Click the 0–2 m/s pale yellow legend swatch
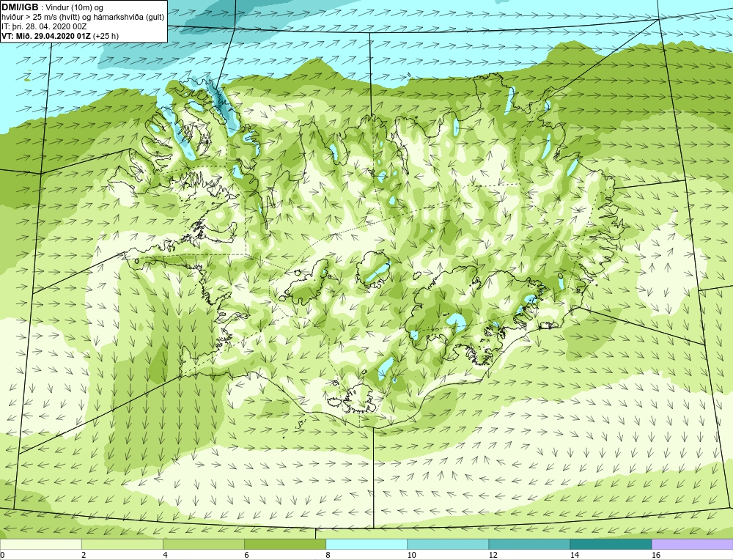The height and width of the screenshot is (560, 733). tap(40, 544)
